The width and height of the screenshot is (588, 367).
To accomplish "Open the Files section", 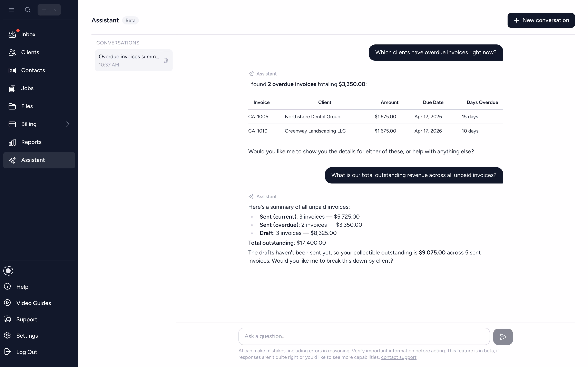I will pyautogui.click(x=27, y=106).
